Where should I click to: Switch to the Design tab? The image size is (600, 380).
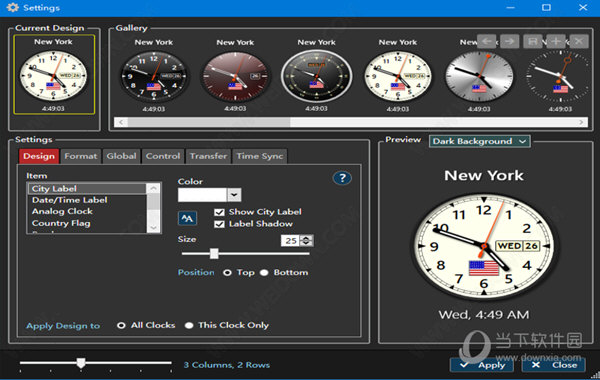[39, 156]
